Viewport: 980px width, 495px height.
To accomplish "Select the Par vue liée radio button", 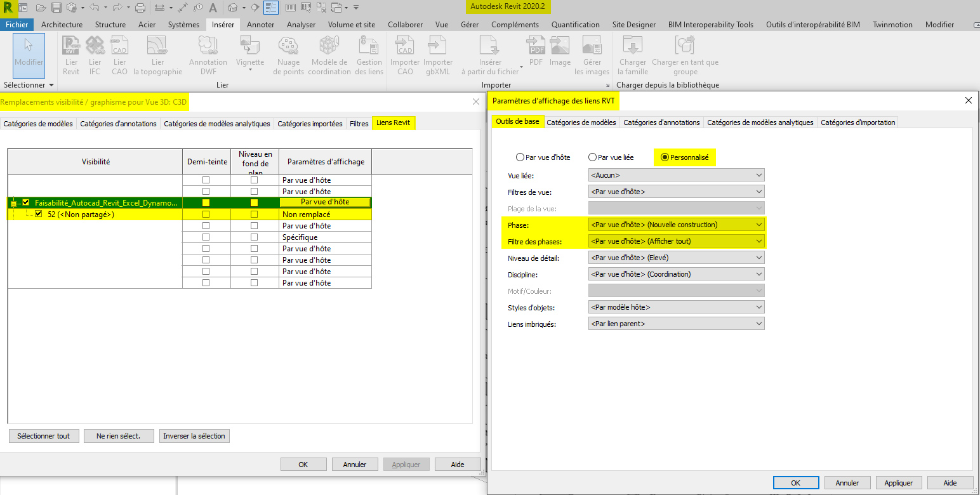I will pyautogui.click(x=592, y=157).
